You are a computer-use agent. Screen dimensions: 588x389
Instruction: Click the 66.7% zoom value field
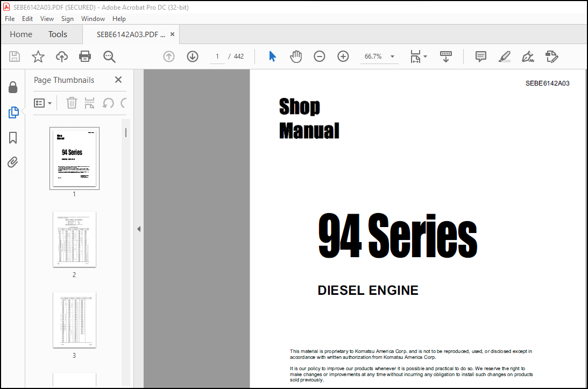pos(373,56)
